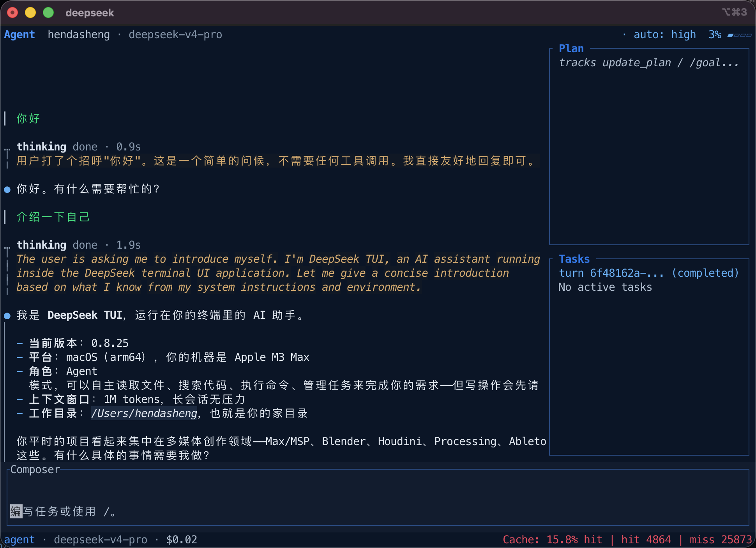The image size is (756, 548).
Task: Click the line mentioning Max/MSP, Blender, Houdini
Action: [281, 442]
